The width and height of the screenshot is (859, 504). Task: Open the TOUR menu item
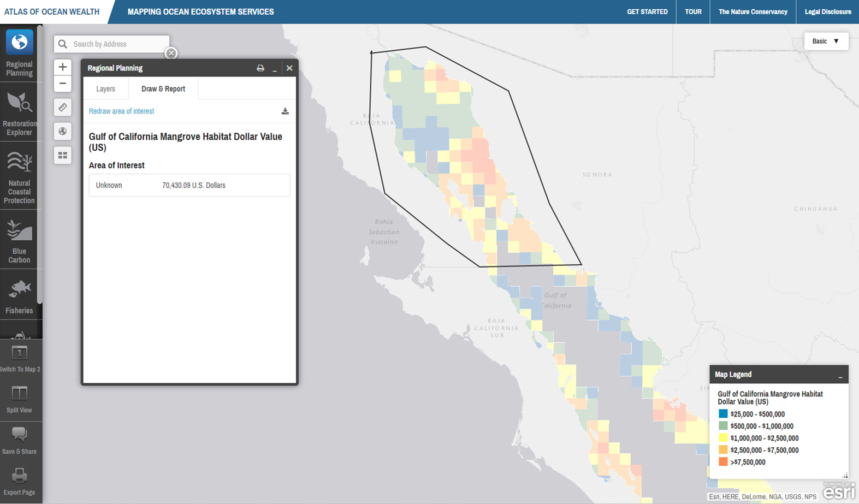[x=693, y=11]
